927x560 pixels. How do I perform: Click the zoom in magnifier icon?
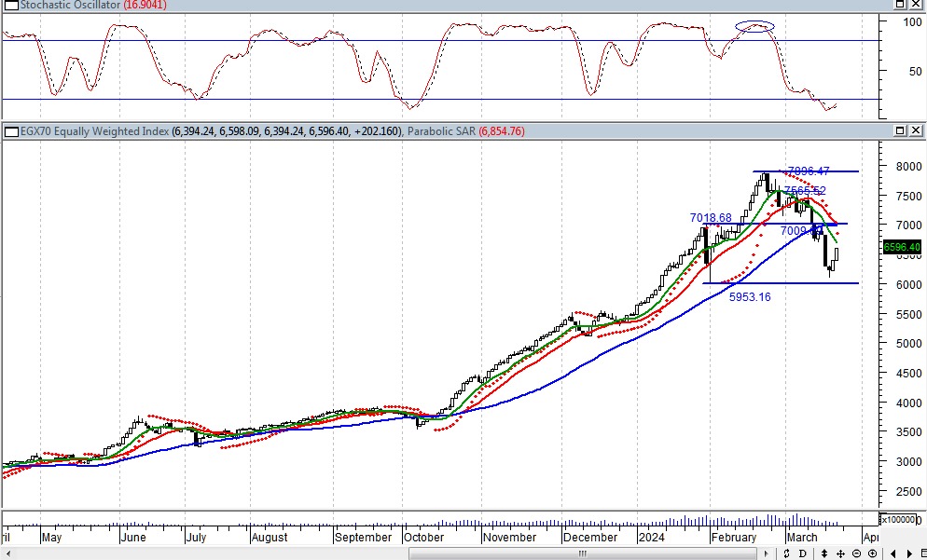(x=872, y=553)
